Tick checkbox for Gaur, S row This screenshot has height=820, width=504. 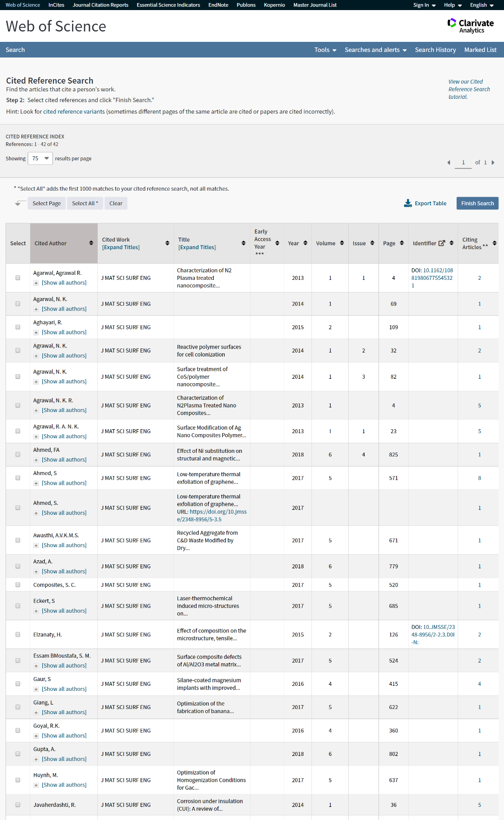(x=18, y=684)
